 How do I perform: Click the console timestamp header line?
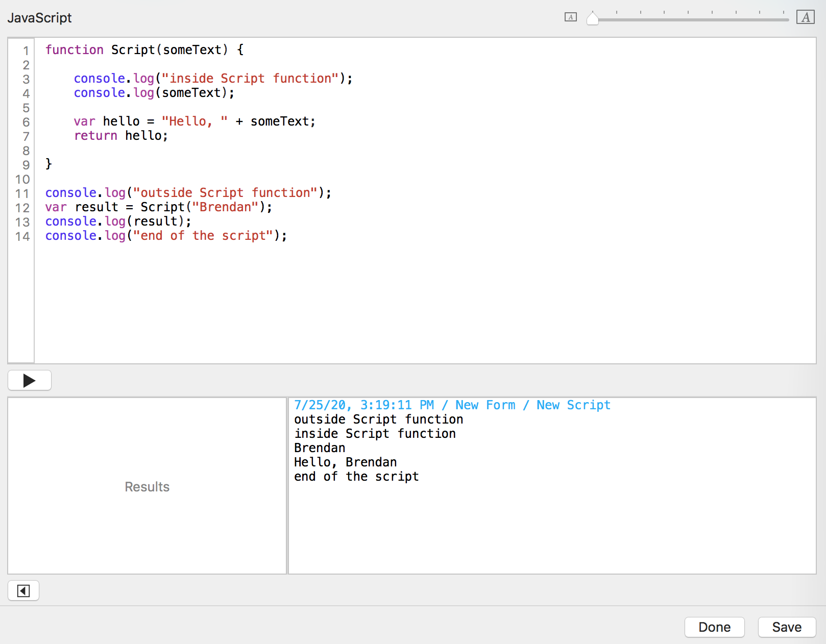(452, 405)
